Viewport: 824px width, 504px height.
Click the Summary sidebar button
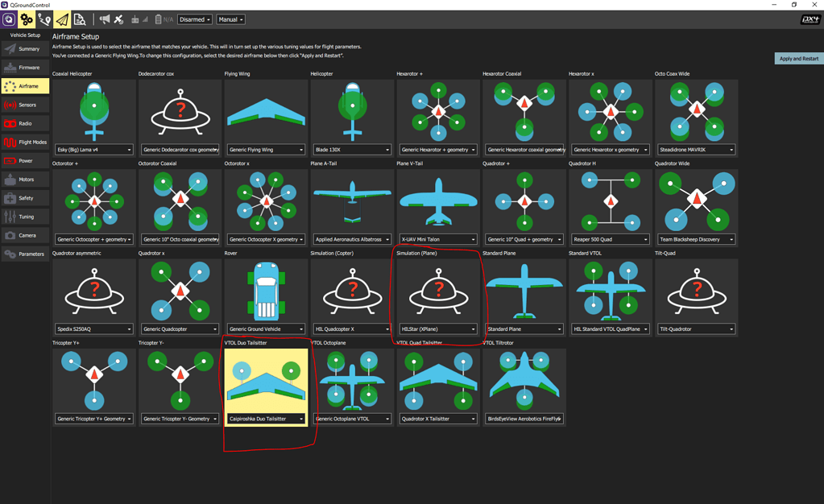(25, 49)
